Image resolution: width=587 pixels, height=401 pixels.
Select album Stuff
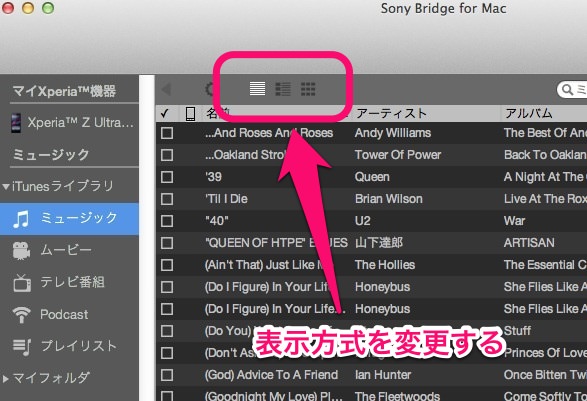517,331
